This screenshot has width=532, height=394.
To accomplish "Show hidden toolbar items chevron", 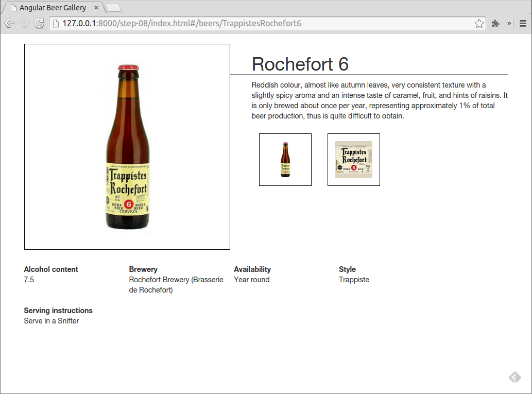I will [x=509, y=23].
